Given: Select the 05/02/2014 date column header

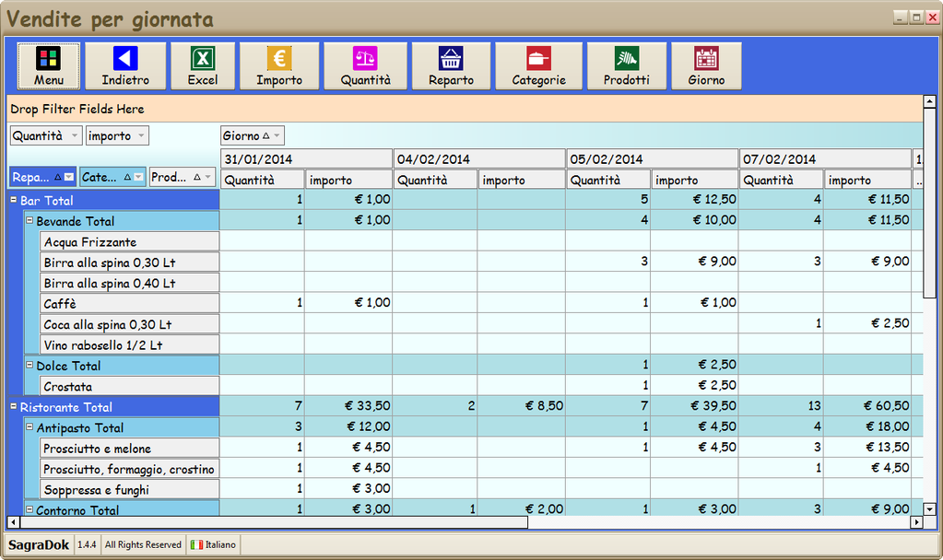Looking at the screenshot, I should point(653,158).
